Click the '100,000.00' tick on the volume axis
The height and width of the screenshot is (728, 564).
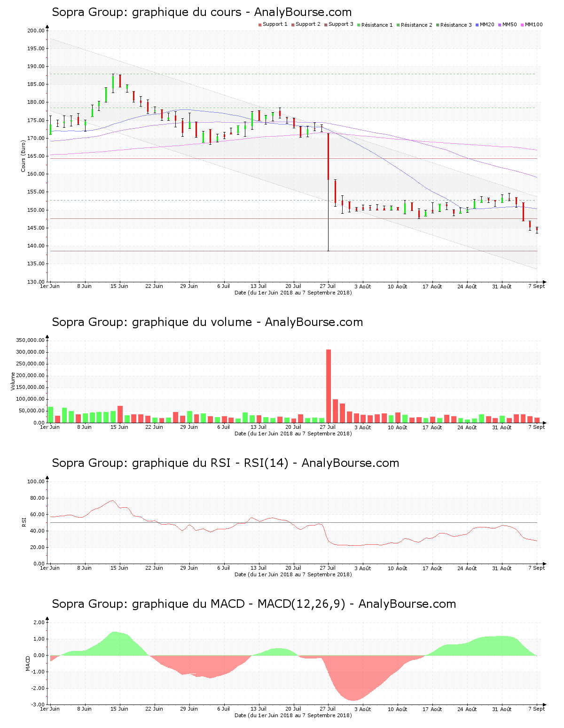[x=31, y=399]
